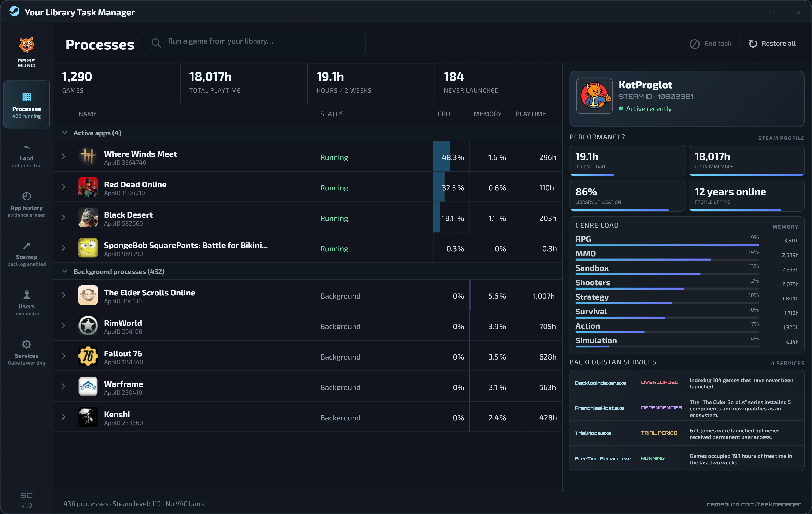
Task: Click the 184 Never Launched stat
Action: point(498,83)
